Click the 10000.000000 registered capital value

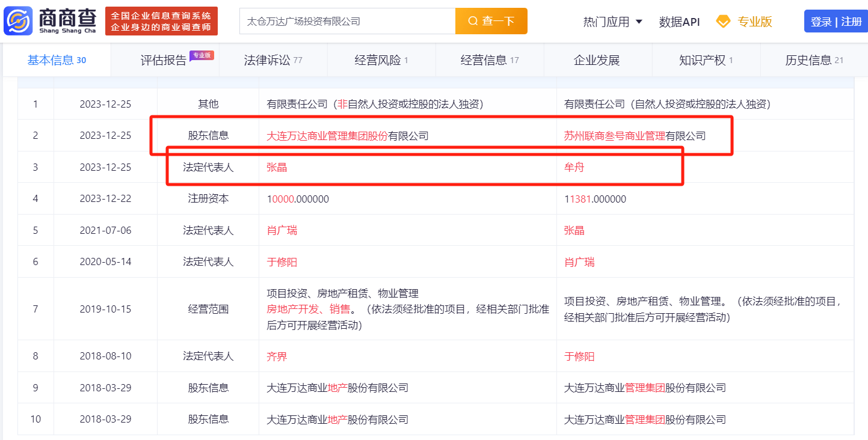298,199
